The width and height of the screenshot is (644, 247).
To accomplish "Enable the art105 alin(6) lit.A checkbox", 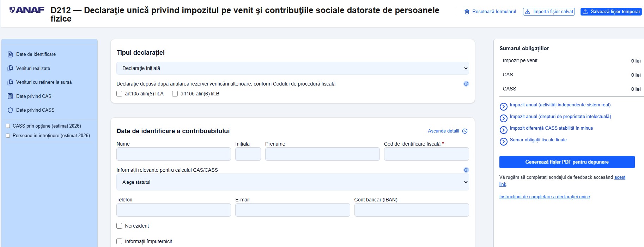I will 119,94.
